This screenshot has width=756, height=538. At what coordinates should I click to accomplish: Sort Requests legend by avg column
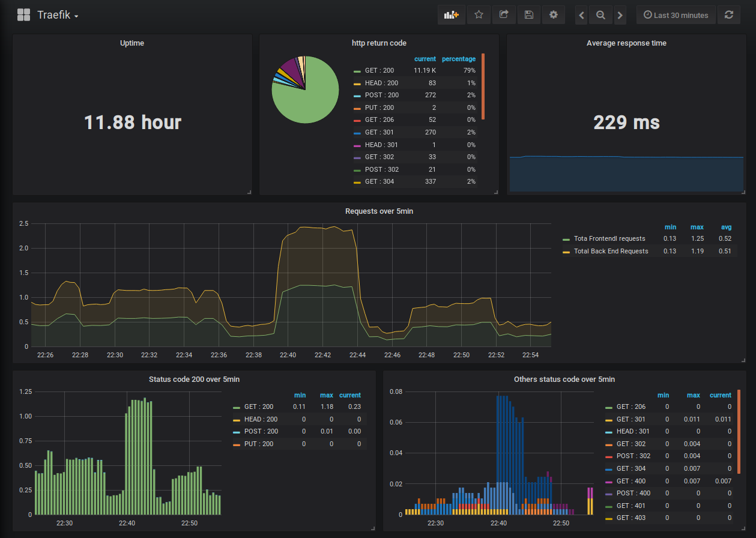point(726,227)
